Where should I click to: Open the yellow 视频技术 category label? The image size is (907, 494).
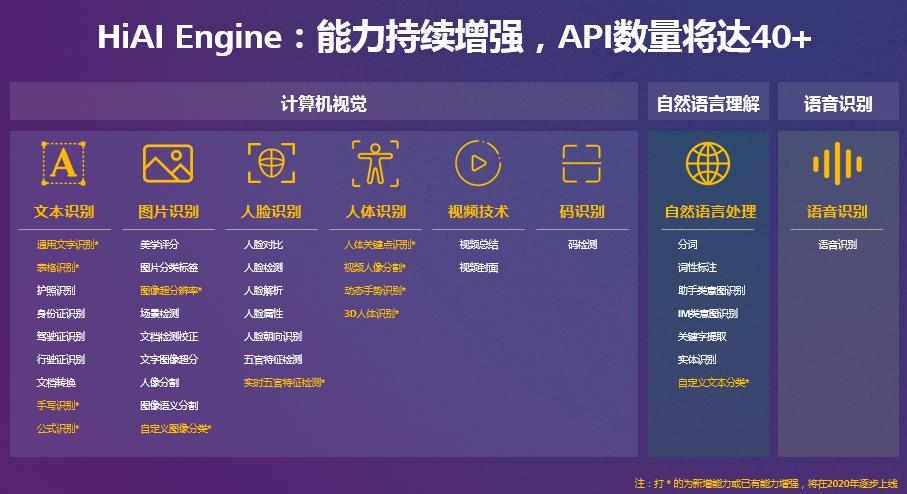478,212
